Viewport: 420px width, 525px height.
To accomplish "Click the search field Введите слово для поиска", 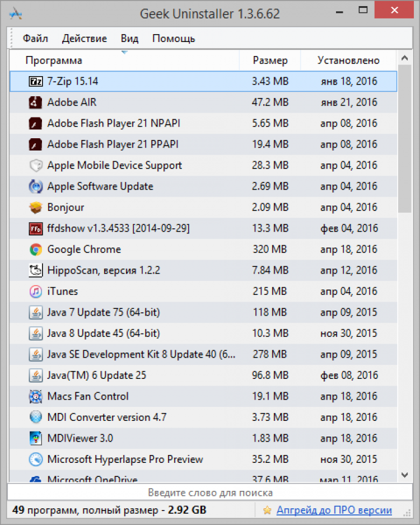I will [210, 493].
